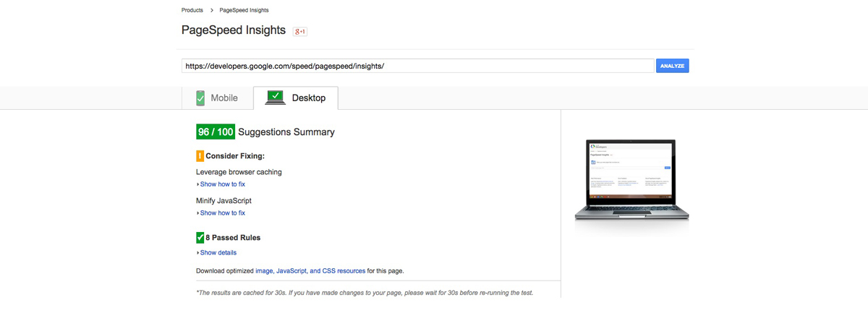Click the Suggestions Summary heading

[x=286, y=132]
